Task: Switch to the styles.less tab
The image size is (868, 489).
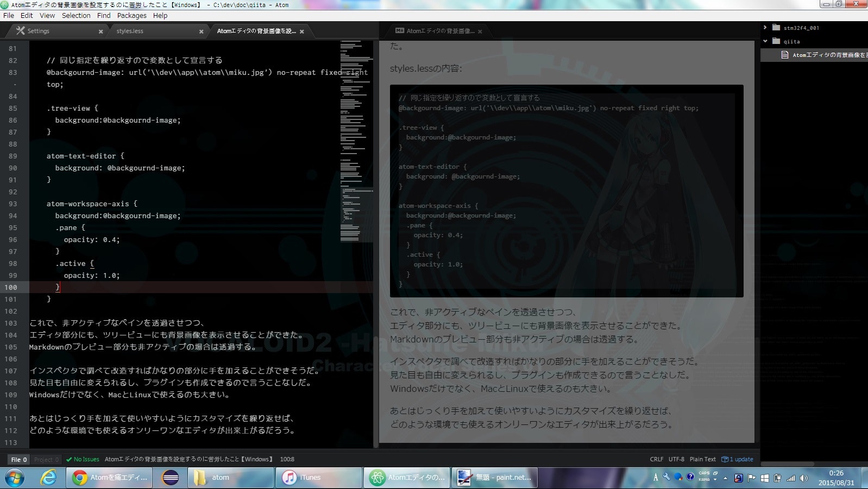Action: [x=156, y=31]
